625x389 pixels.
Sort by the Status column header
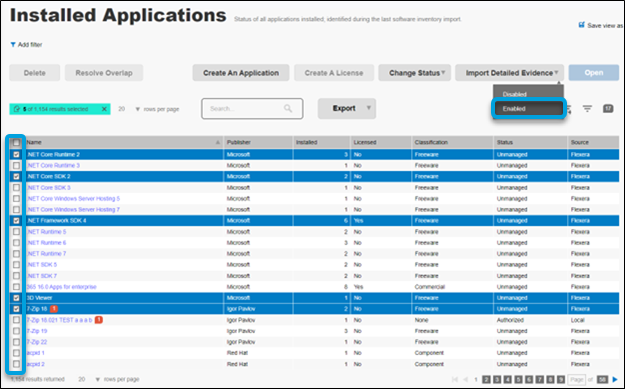point(505,142)
